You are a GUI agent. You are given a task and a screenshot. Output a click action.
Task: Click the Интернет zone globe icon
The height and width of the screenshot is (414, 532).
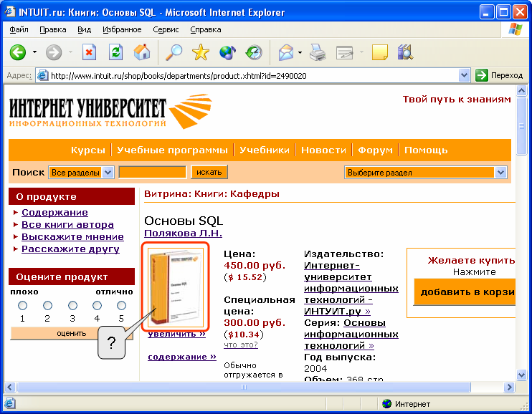click(386, 403)
